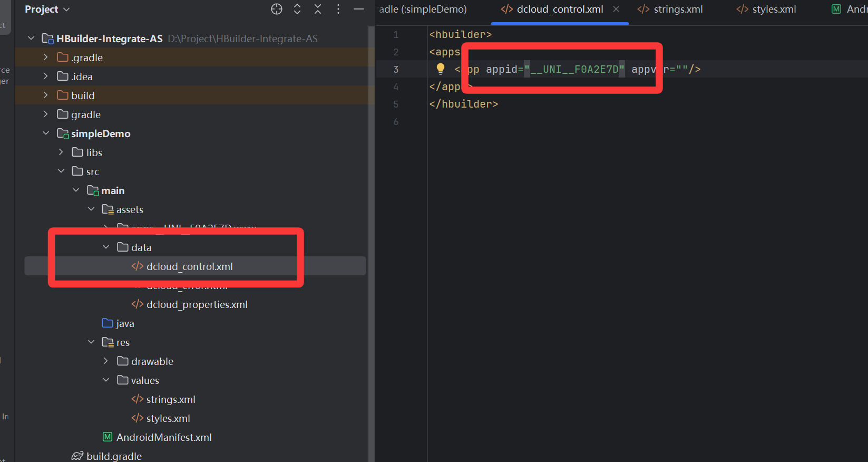Click the <hbuilder> opening tag on line 1

461,34
